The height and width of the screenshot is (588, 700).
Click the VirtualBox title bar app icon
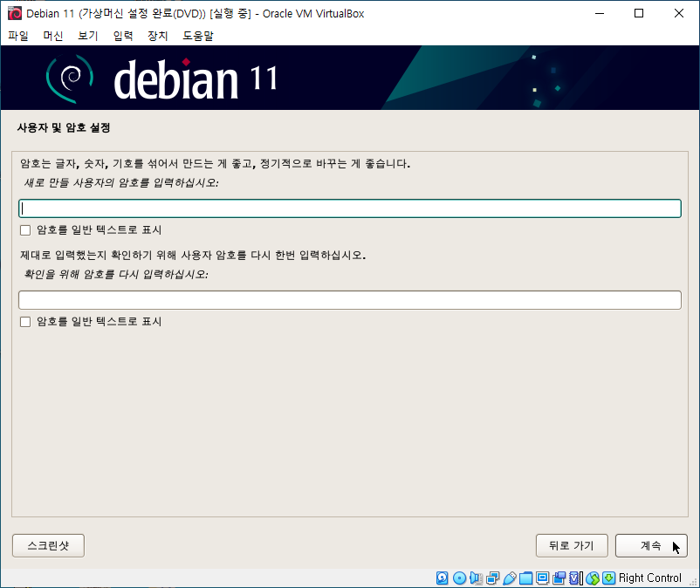pos(14,13)
